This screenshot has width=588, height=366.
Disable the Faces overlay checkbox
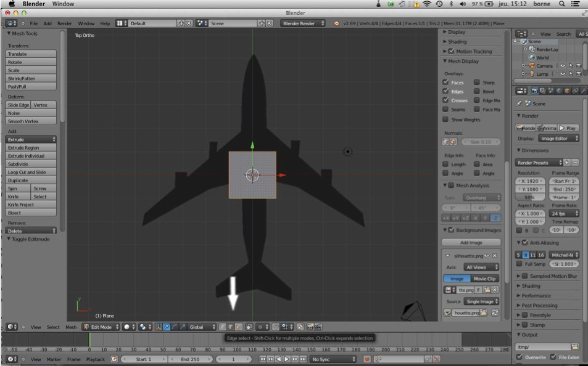coord(445,82)
